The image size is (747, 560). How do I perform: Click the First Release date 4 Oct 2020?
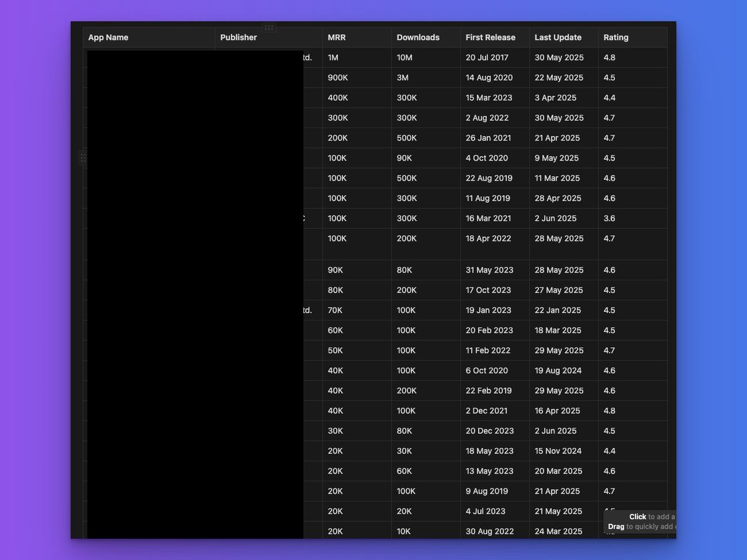click(x=487, y=158)
